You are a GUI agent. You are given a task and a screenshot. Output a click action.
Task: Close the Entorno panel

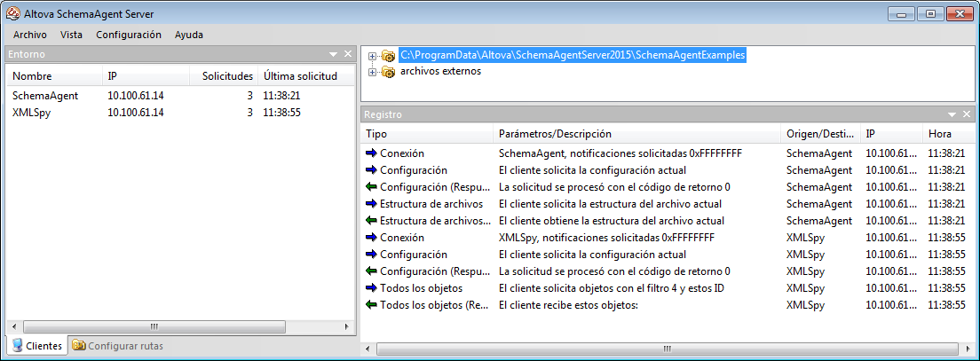click(348, 54)
